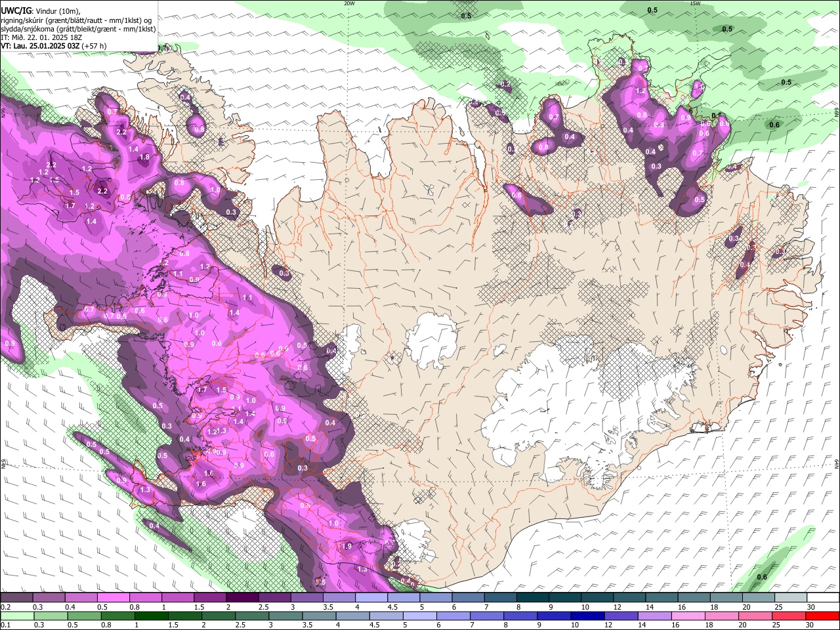Click top-row legend tick label '0.2'
This screenshot has width=840, height=630.
5,607
